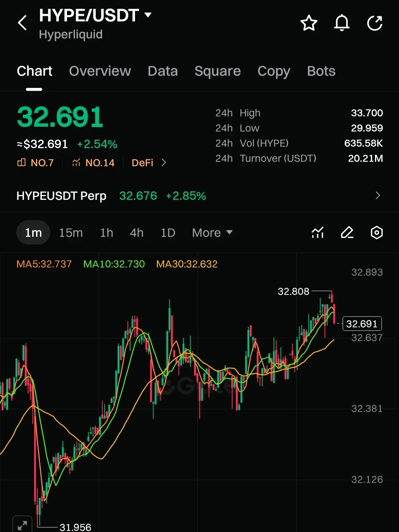Image resolution: width=399 pixels, height=532 pixels.
Task: Open the NO.7 ranking badge
Action: pyautogui.click(x=35, y=163)
